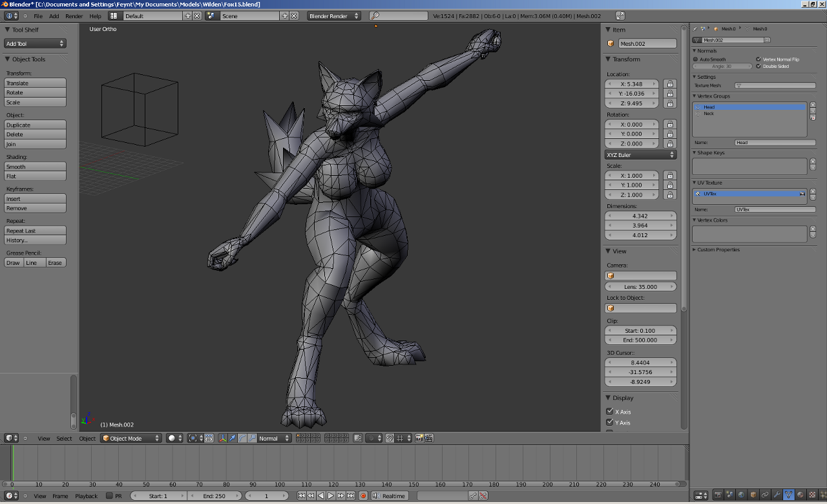Select the scale manipulator icon
Screen dimensions: 827x504
252,438
